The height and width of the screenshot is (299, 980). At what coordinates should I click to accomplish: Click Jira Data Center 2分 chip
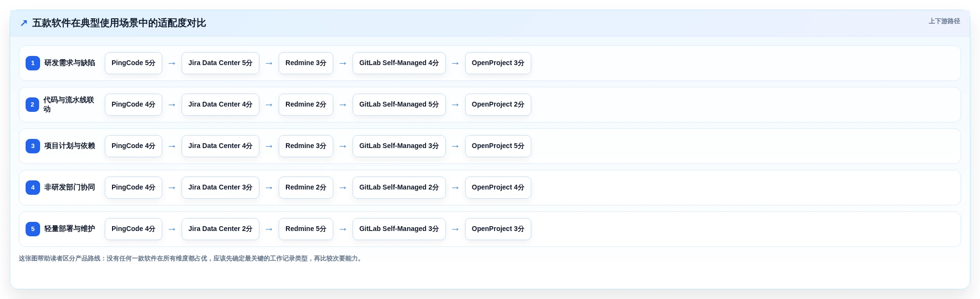point(220,229)
